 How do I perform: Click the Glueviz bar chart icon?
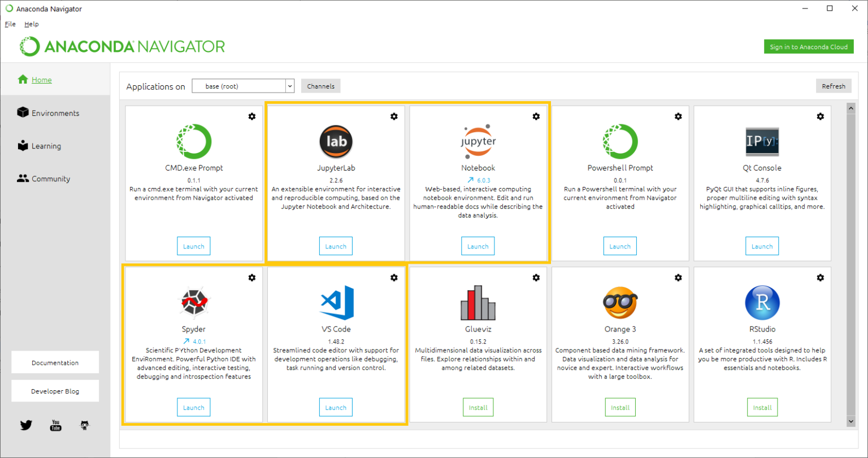(478, 302)
